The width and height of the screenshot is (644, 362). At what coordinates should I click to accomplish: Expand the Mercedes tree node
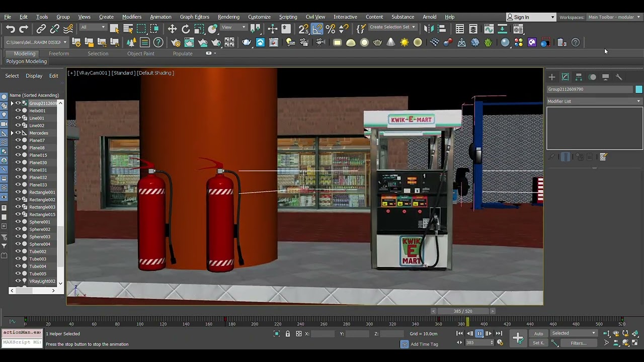pyautogui.click(x=12, y=133)
